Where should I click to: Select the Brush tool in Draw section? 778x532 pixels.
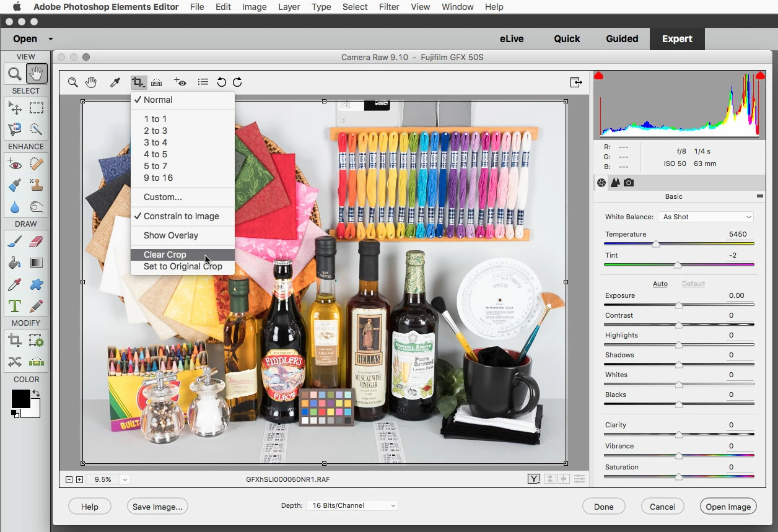point(15,242)
